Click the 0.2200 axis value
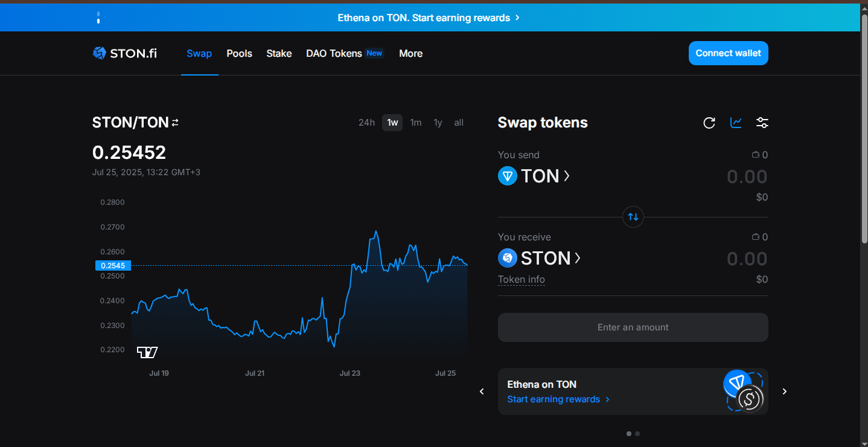 pyautogui.click(x=113, y=350)
